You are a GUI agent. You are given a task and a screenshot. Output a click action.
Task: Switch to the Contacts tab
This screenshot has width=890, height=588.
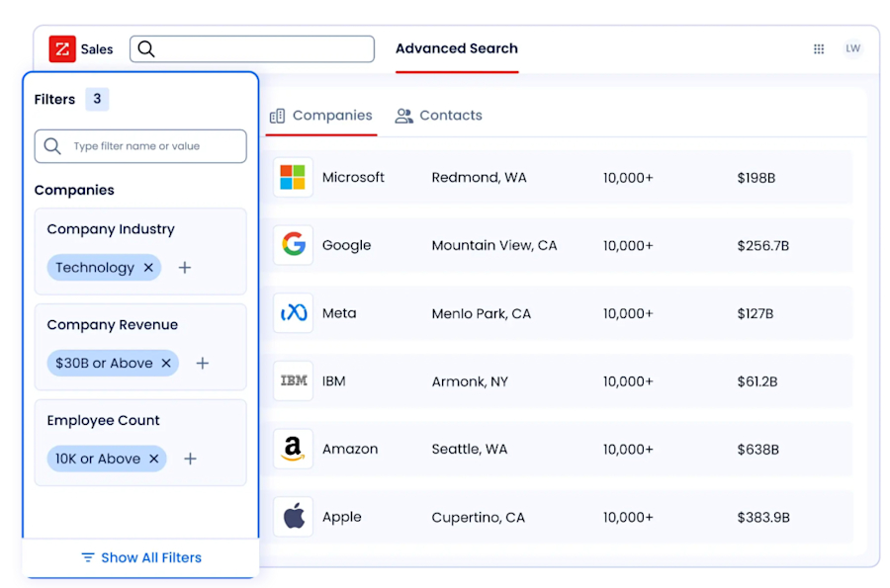point(439,116)
